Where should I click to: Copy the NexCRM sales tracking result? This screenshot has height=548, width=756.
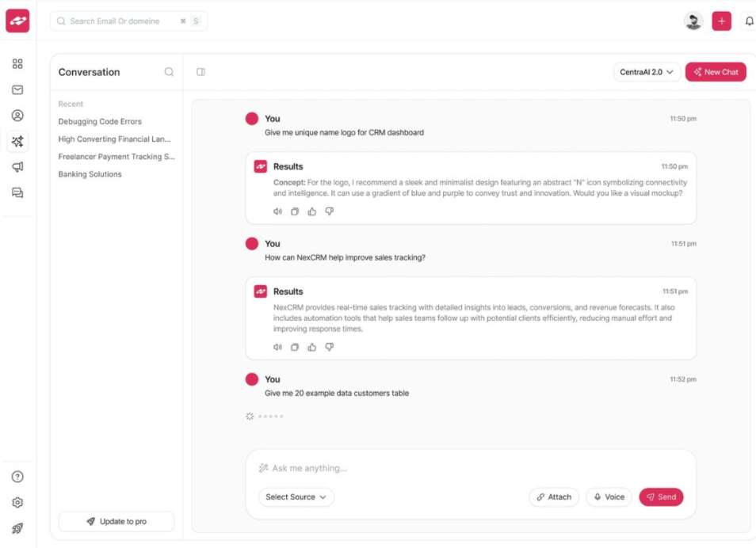pyautogui.click(x=295, y=347)
